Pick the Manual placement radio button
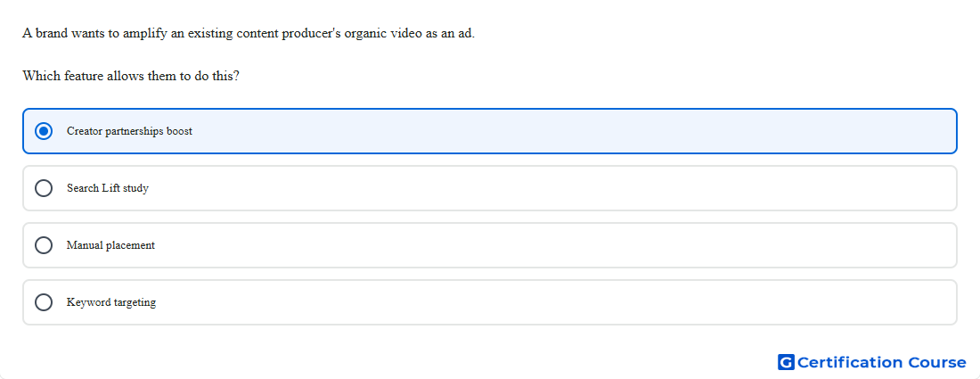 [x=44, y=245]
